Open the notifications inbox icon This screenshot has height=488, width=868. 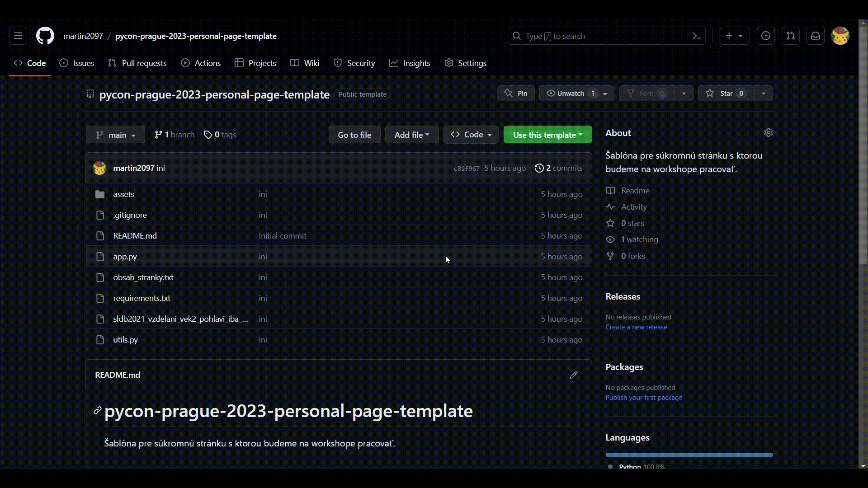click(815, 36)
